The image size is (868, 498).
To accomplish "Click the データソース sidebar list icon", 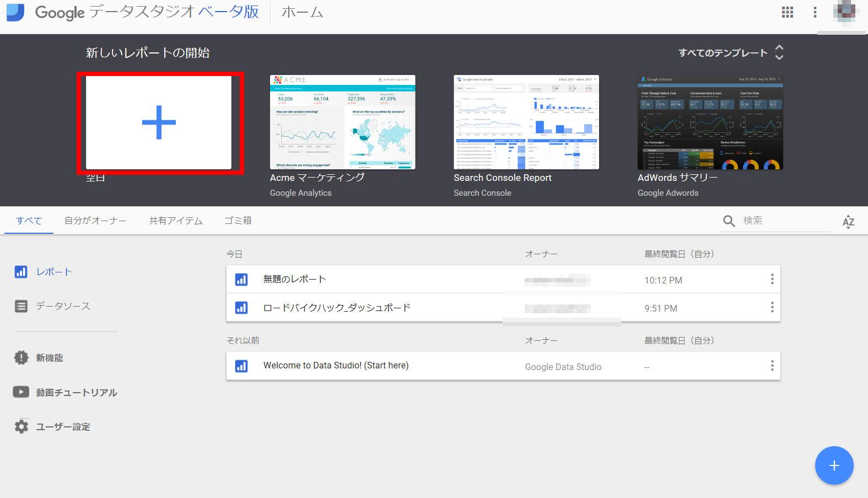I will (x=21, y=306).
